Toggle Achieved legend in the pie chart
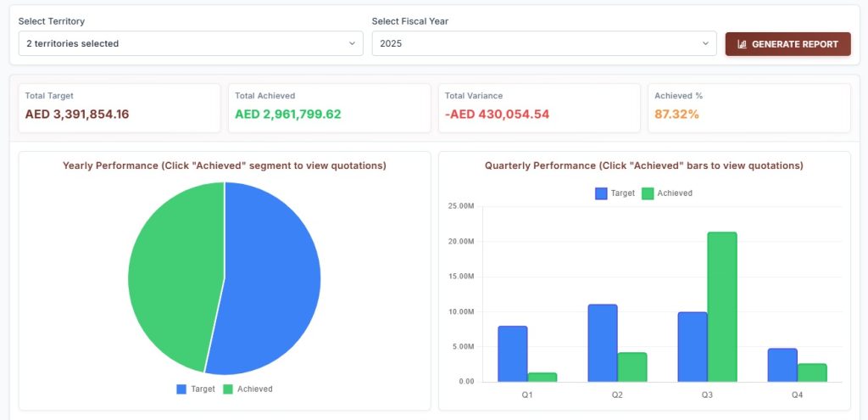The width and height of the screenshot is (868, 420). click(248, 389)
